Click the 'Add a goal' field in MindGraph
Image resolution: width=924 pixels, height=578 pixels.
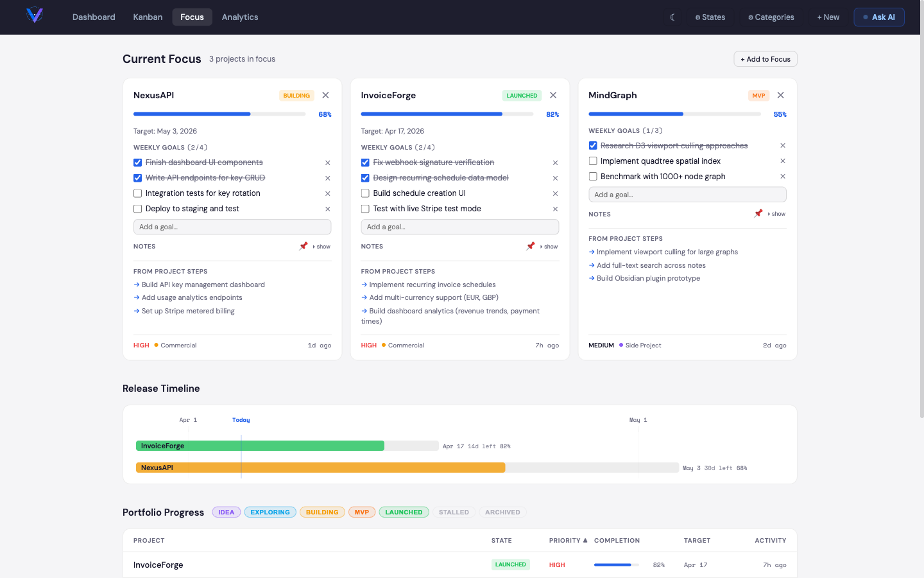pos(687,195)
